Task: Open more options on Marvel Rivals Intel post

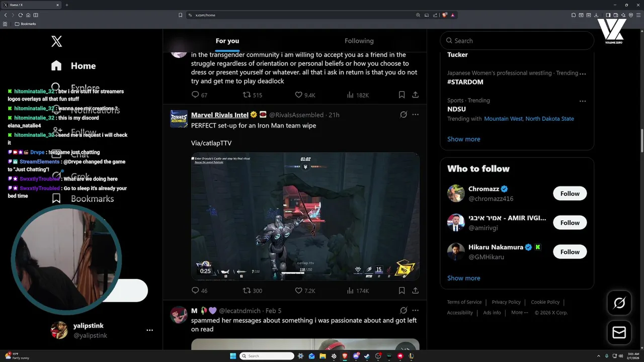Action: click(415, 115)
